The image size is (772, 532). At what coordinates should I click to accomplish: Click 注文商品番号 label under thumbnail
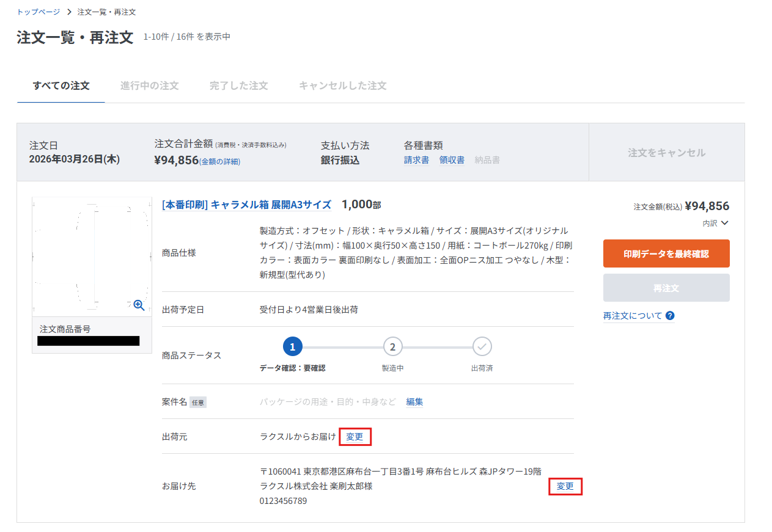(x=65, y=329)
